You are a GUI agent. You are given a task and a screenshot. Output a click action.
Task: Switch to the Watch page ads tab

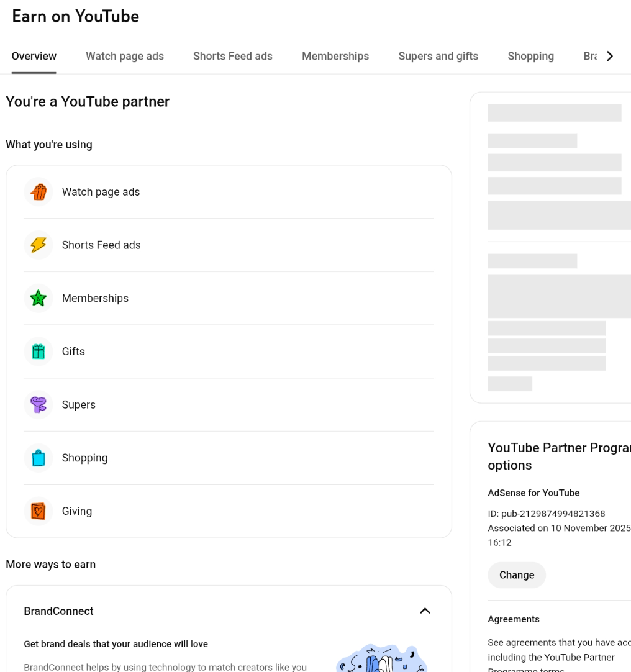pyautogui.click(x=125, y=56)
